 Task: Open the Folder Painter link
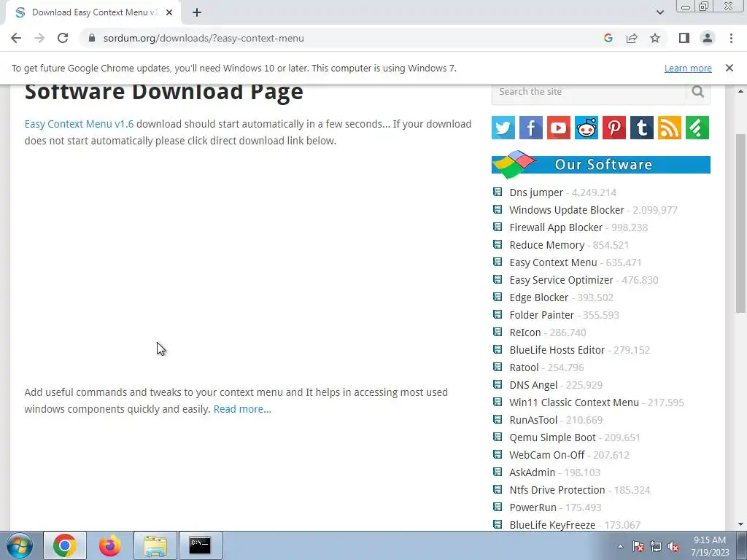(542, 315)
